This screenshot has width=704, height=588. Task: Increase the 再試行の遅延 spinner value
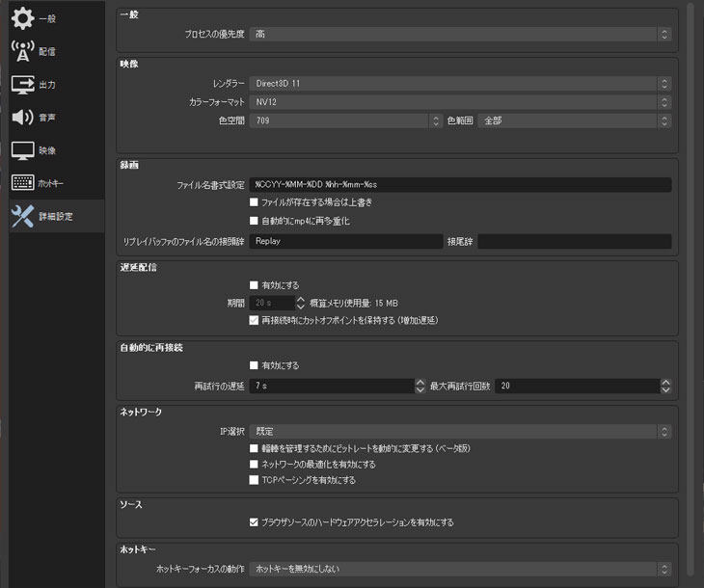coord(420,382)
